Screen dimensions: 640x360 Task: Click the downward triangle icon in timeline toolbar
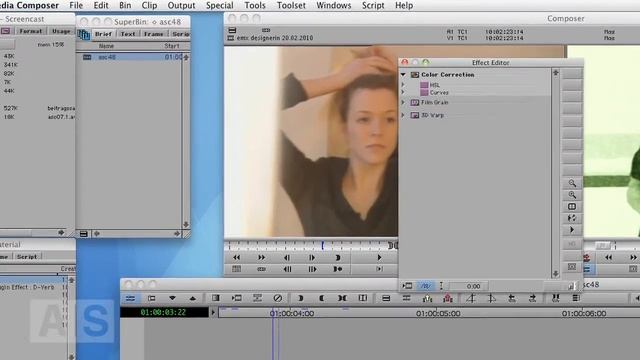click(x=172, y=298)
